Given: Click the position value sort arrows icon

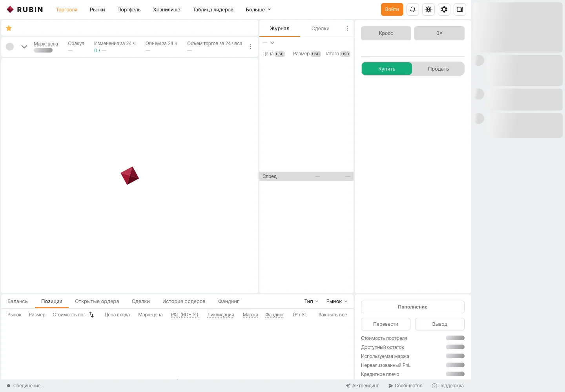Looking at the screenshot, I should 91,315.
